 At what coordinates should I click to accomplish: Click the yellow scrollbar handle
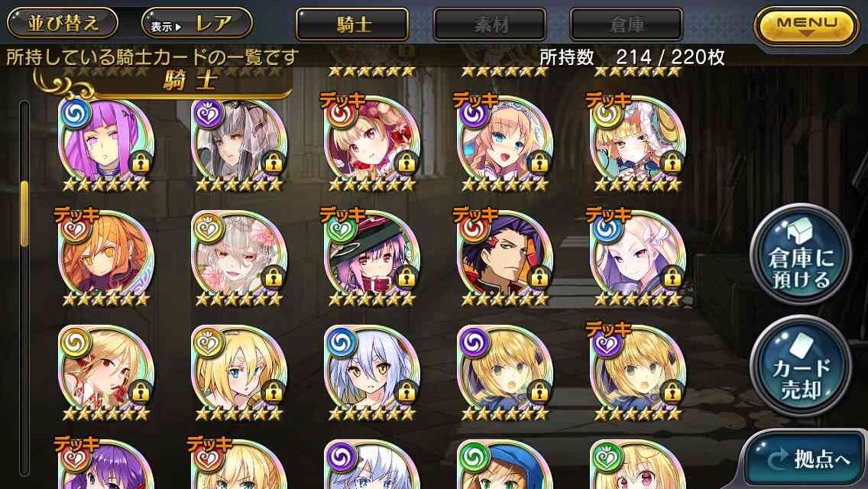(x=24, y=214)
